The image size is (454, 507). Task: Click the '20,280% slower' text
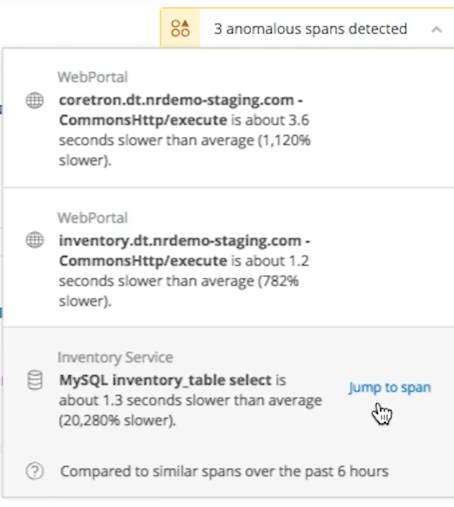pos(117,420)
